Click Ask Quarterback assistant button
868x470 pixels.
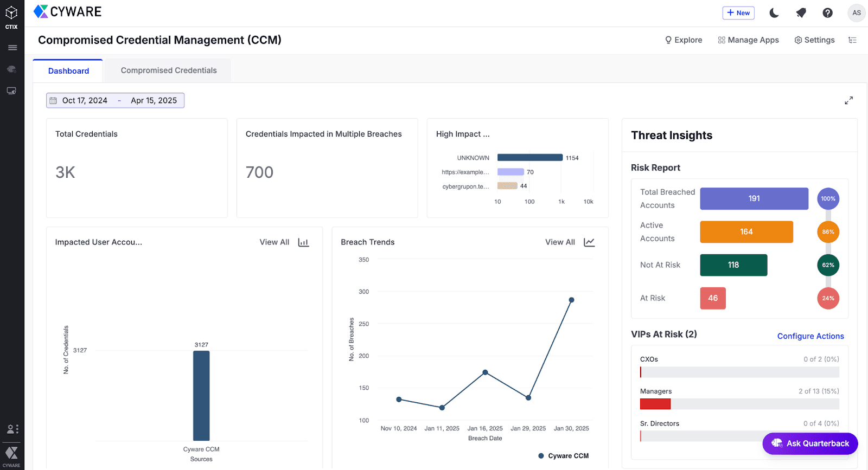pos(810,443)
